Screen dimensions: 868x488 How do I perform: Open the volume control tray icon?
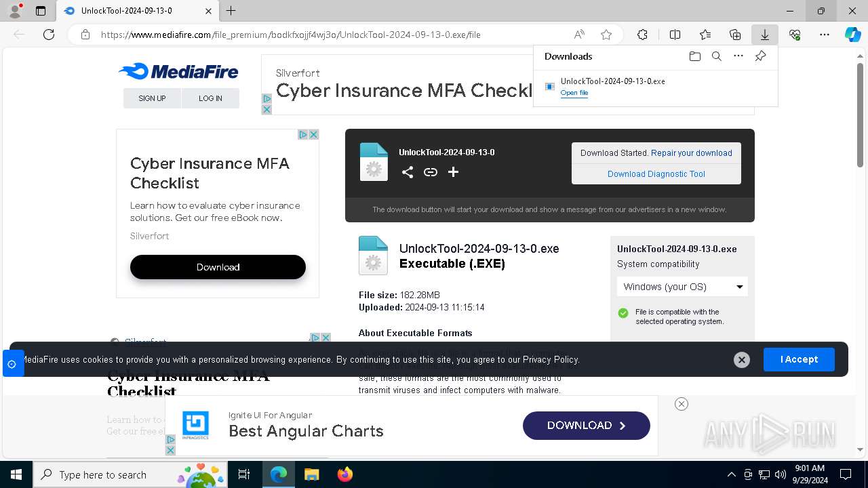(x=781, y=474)
